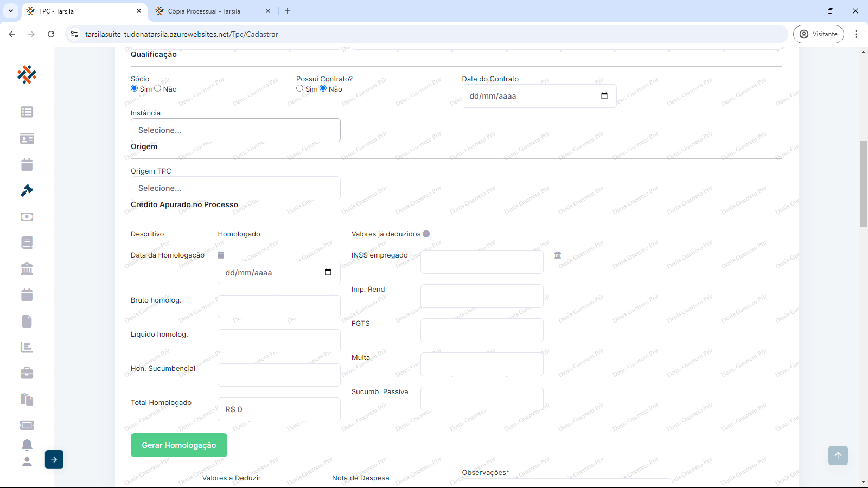
Task: Click the Bruto homolog. input field
Action: 279,307
